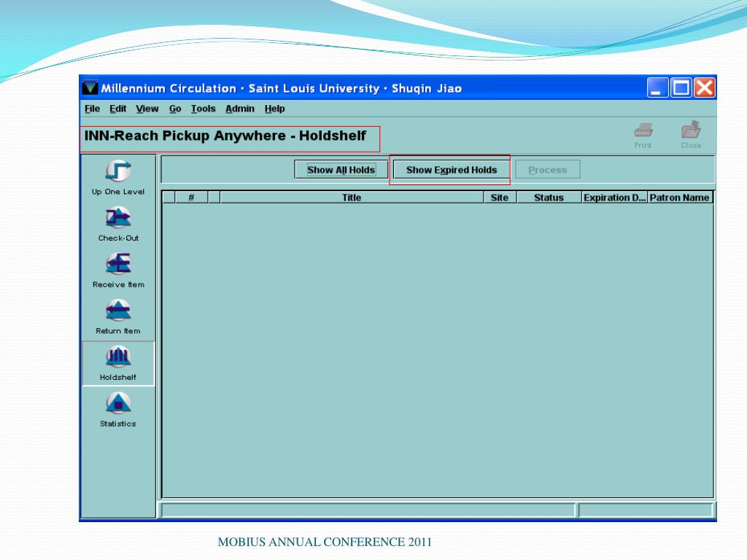The image size is (747, 560).
Task: Click the Patron Name column header
Action: [679, 198]
